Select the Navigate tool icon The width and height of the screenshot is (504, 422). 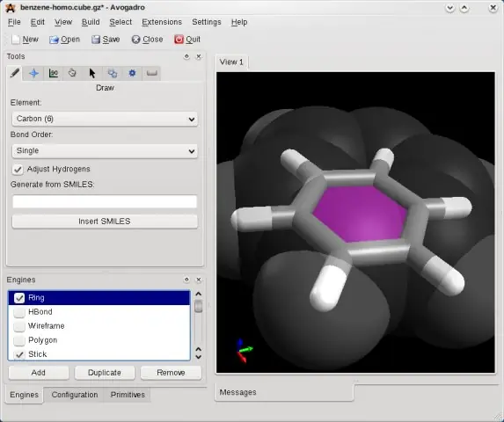pos(33,73)
